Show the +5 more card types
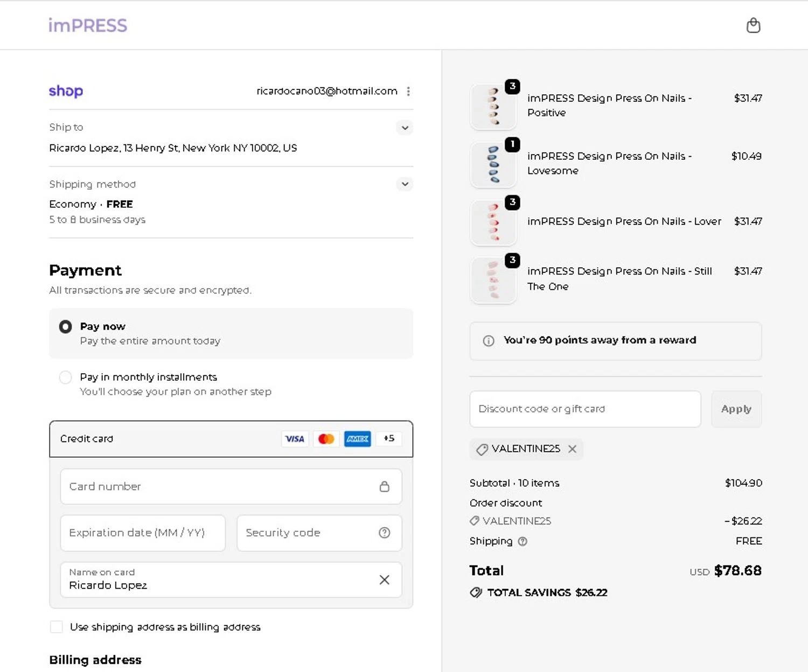The image size is (808, 672). (x=389, y=439)
